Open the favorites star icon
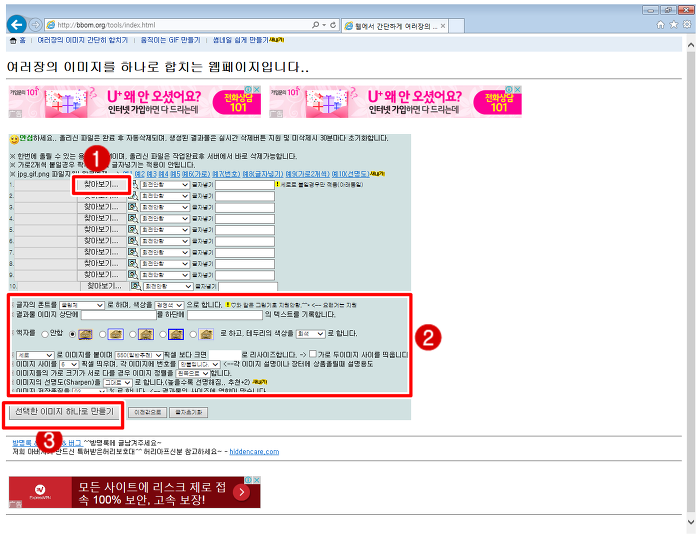 click(673, 25)
